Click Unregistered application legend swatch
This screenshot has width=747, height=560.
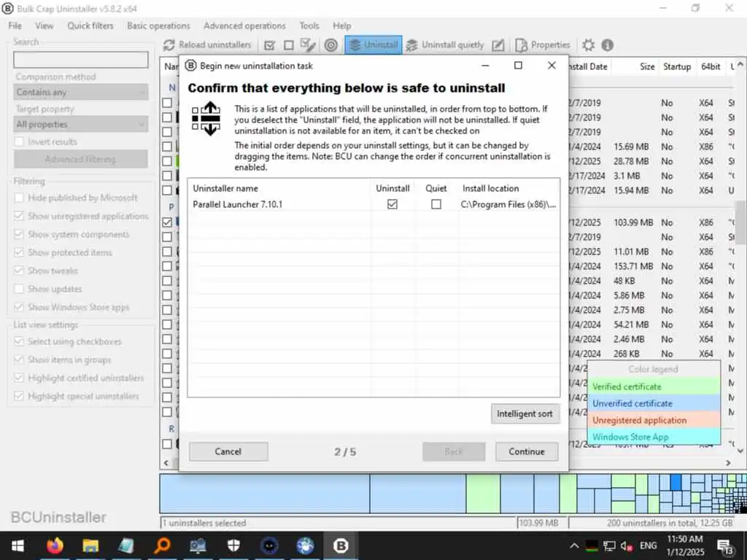pyautogui.click(x=654, y=420)
